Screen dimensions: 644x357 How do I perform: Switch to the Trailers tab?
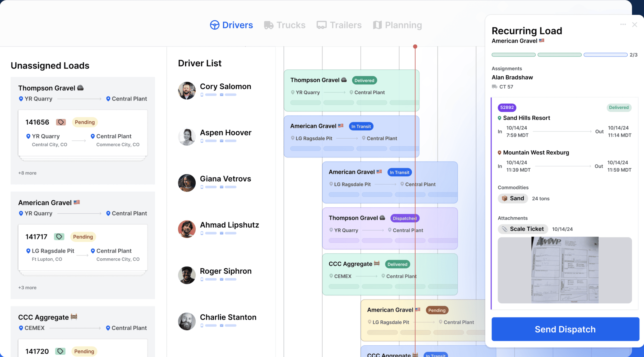(x=339, y=25)
